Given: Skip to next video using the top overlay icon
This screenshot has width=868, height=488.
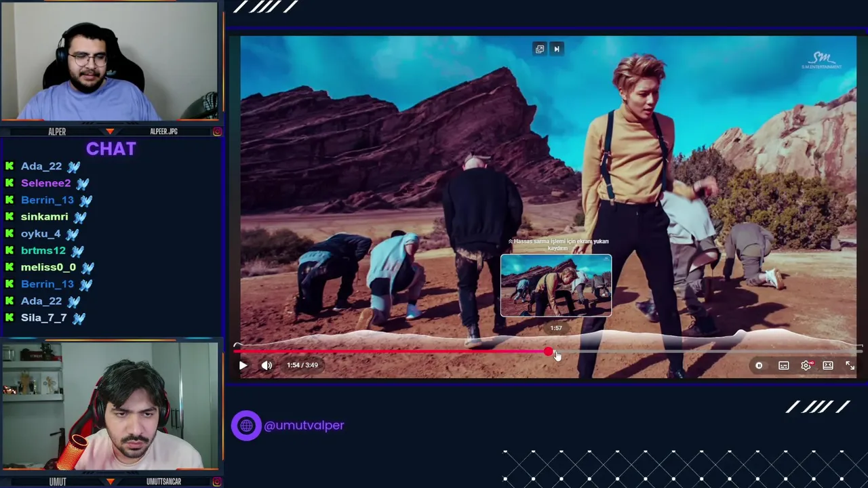Looking at the screenshot, I should coord(557,49).
